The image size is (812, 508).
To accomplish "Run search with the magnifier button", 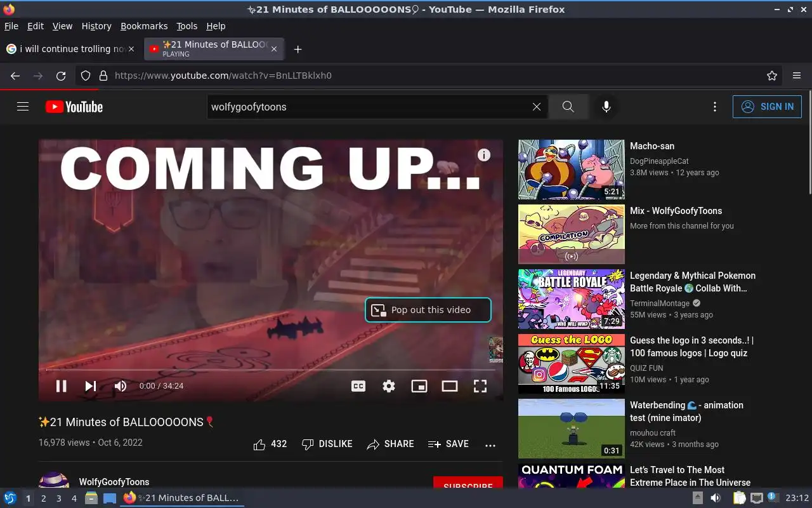I will 568,107.
